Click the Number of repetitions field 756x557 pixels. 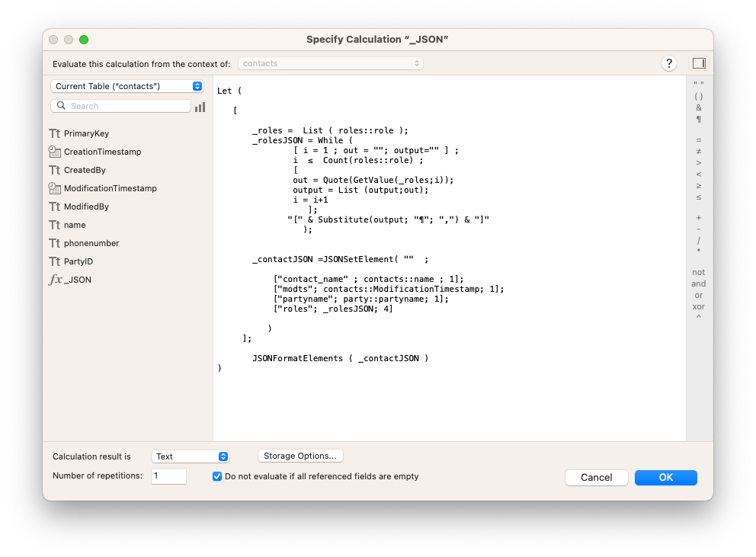[168, 476]
